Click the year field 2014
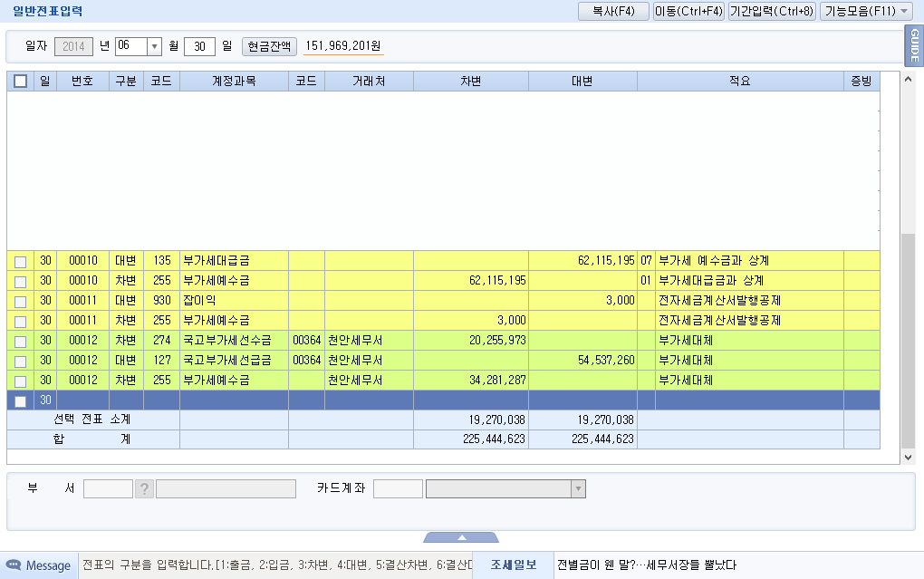Viewport: 924px width, 579px height. [x=73, y=46]
